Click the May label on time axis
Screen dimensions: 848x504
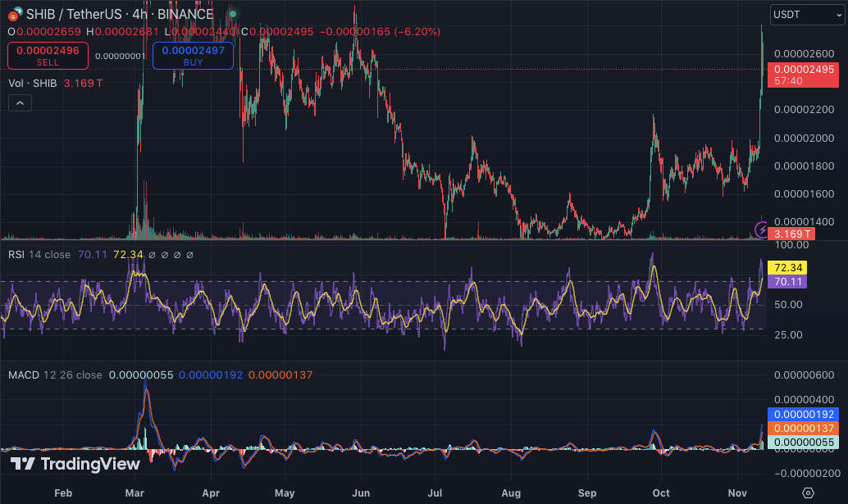[285, 493]
